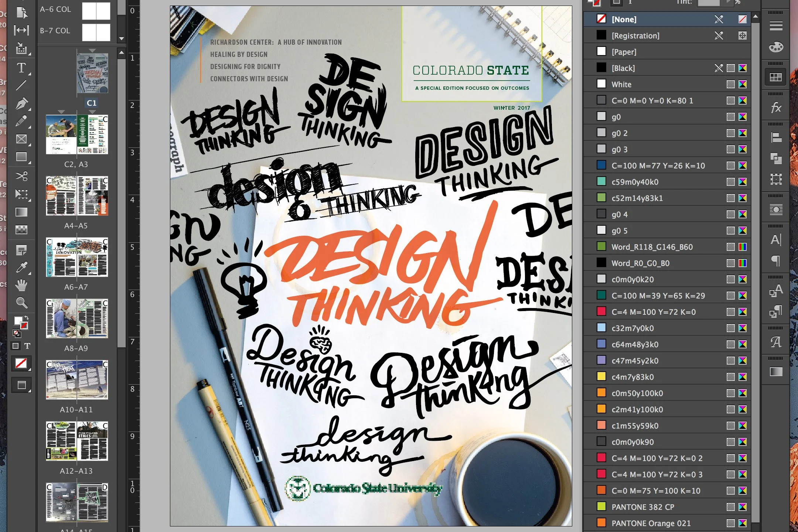Select the [Registration] swatch
Image resolution: width=798 pixels, height=532 pixels.
667,35
